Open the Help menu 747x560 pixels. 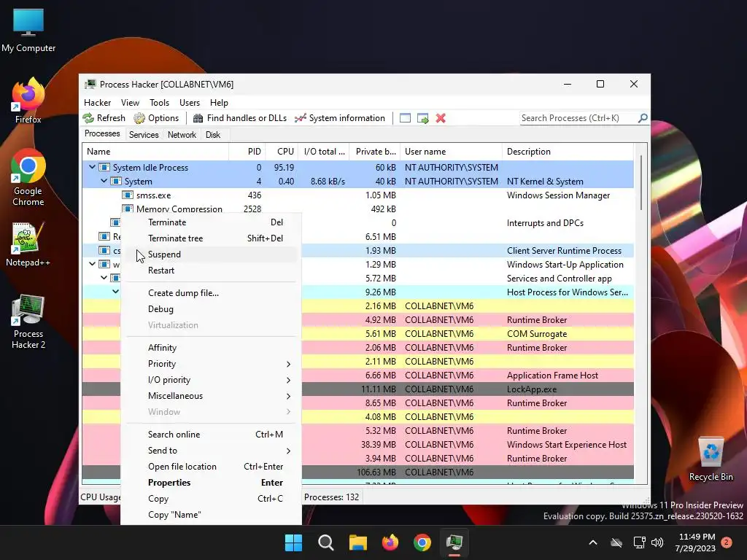point(219,103)
